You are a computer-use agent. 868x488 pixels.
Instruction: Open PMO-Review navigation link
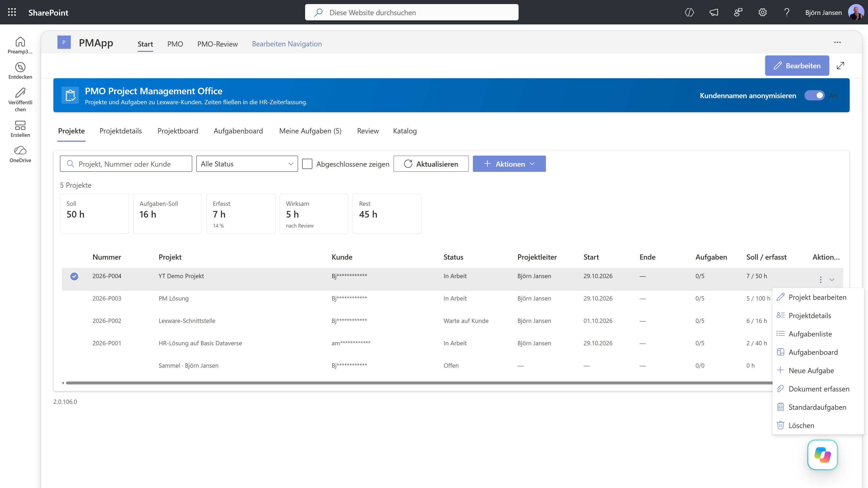pos(217,44)
